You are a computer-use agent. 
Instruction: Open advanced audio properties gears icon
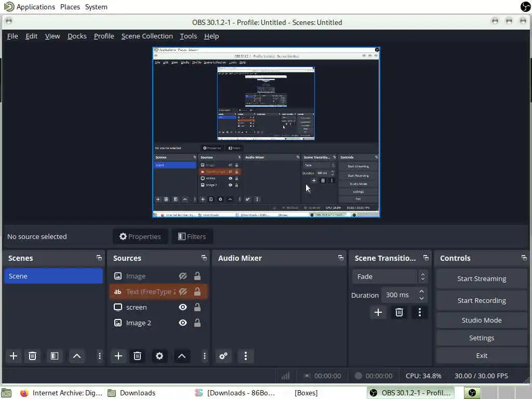223,356
